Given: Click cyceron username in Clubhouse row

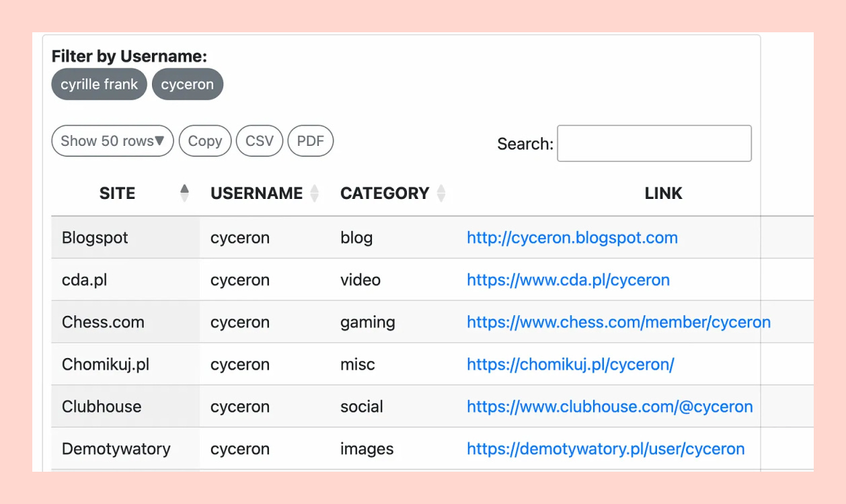Looking at the screenshot, I should click(240, 407).
